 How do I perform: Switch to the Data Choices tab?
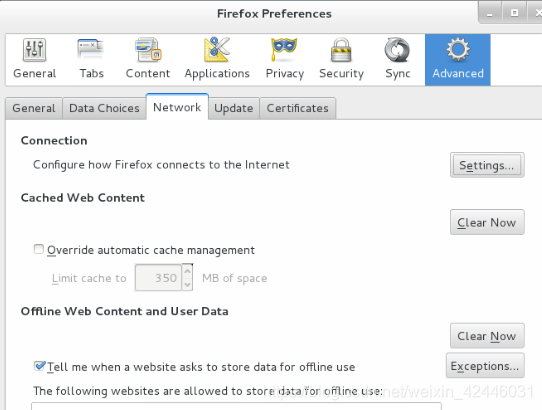(x=104, y=108)
